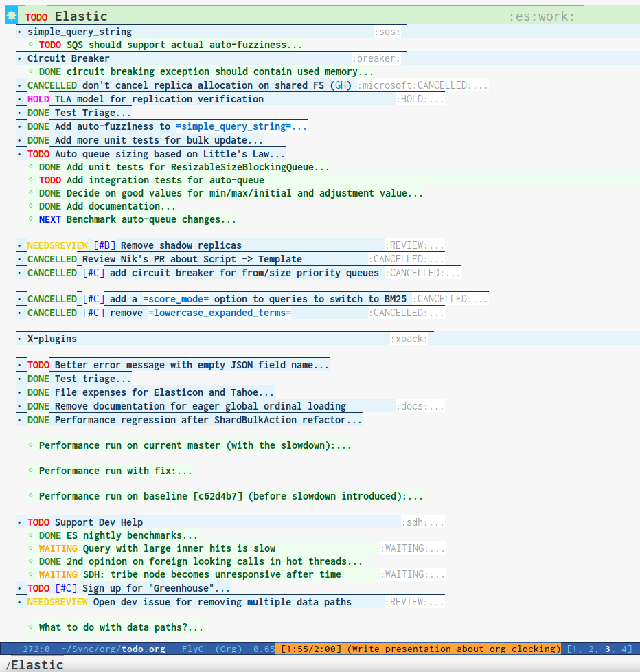Viewport: 640px width, 672px height.
Task: Expand 'Add more unit tests for bulk update'
Action: pyautogui.click(x=159, y=140)
